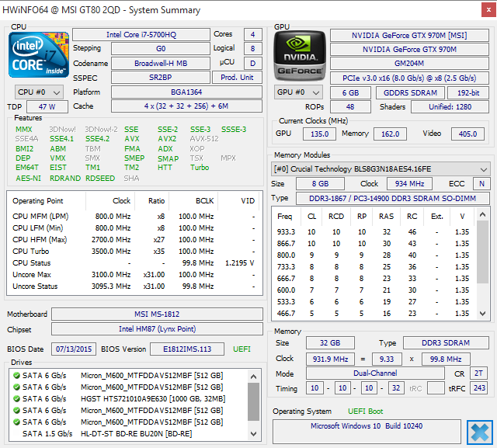Click the Dual-Channel mode field
The image size is (497, 448).
click(x=375, y=373)
